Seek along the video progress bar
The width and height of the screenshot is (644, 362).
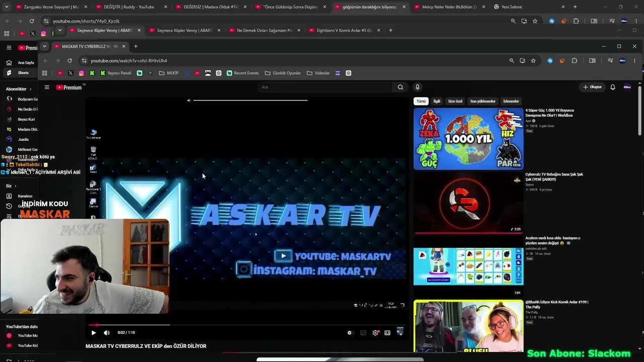[247, 325]
